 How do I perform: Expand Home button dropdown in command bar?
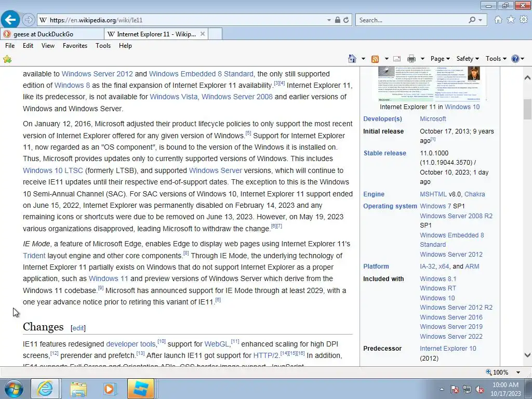(x=363, y=59)
